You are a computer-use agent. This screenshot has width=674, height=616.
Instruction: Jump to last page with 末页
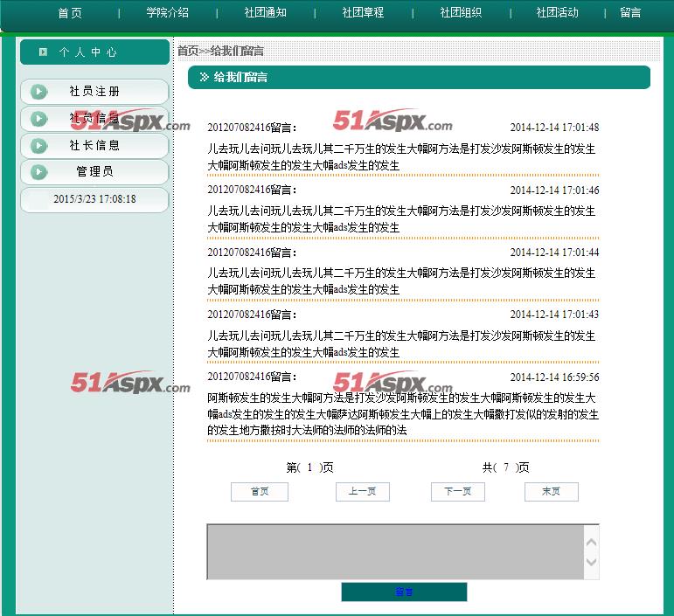point(551,492)
